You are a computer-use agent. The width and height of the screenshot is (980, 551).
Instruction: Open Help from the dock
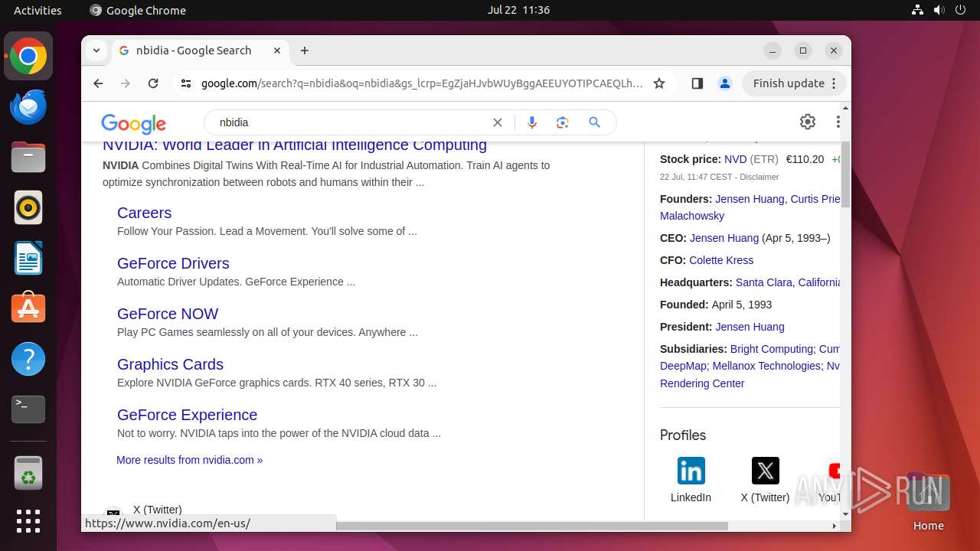(28, 359)
